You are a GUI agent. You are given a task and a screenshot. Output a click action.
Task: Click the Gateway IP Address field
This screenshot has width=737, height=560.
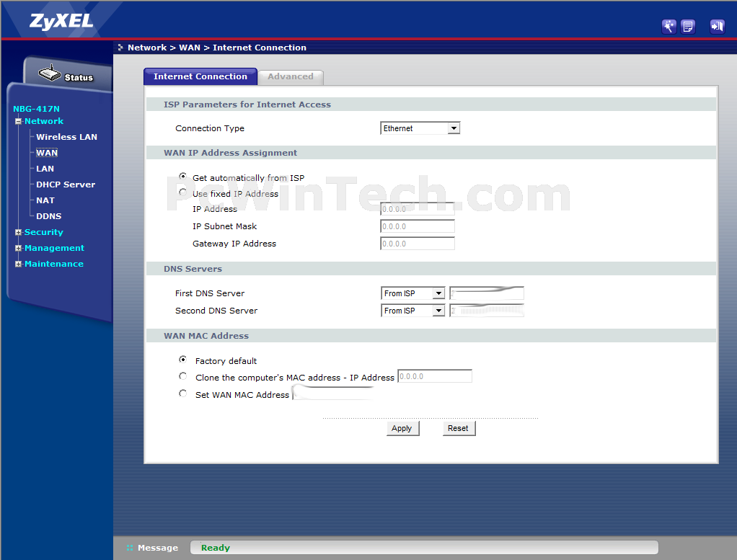click(x=418, y=244)
